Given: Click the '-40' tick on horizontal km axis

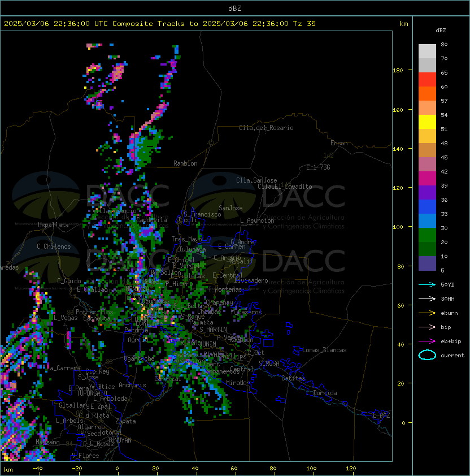Looking at the screenshot, I should (38, 469).
